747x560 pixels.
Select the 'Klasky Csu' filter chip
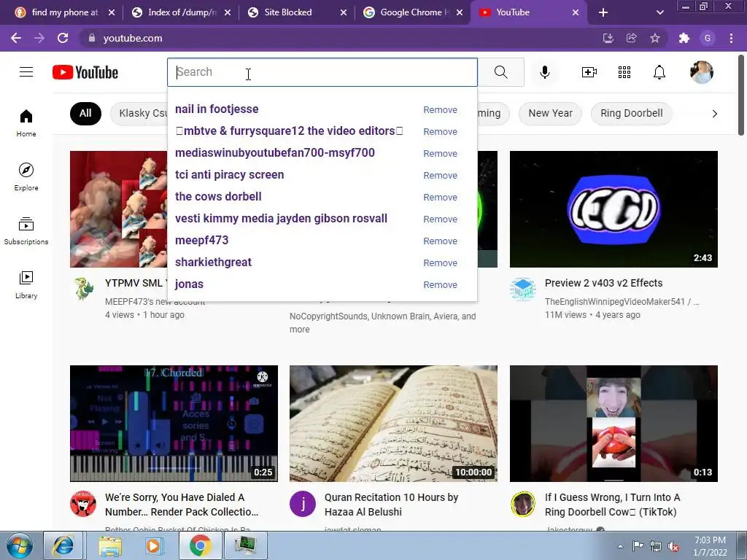point(139,113)
